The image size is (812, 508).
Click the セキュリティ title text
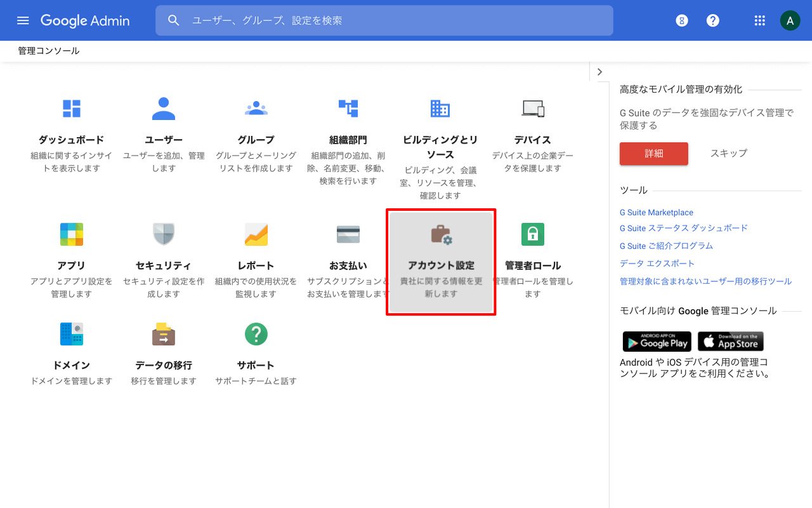pos(164,265)
